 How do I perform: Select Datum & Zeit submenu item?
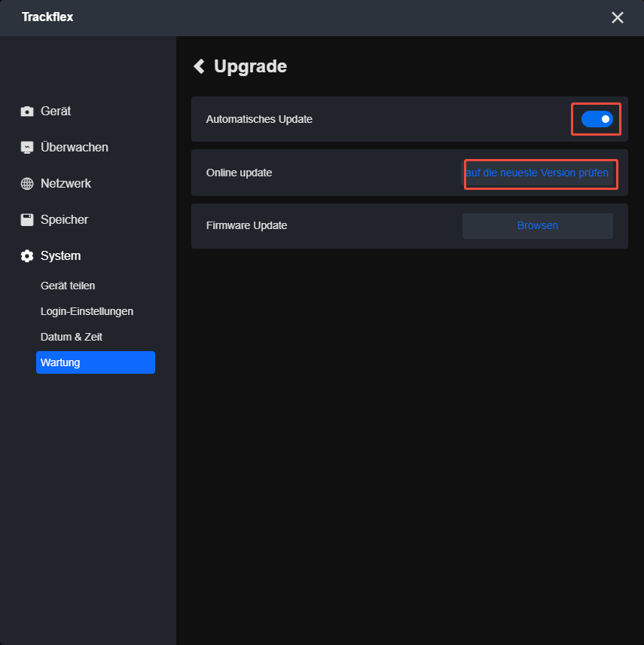point(71,337)
